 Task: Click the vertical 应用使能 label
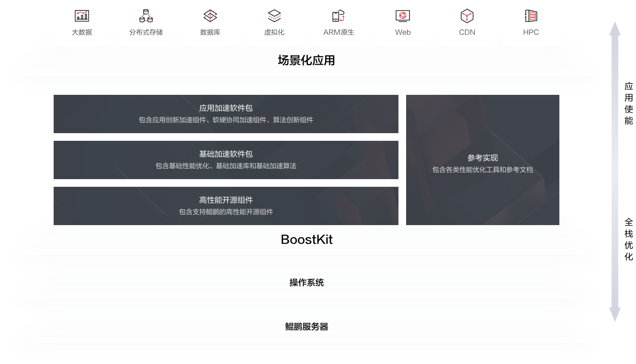click(629, 103)
